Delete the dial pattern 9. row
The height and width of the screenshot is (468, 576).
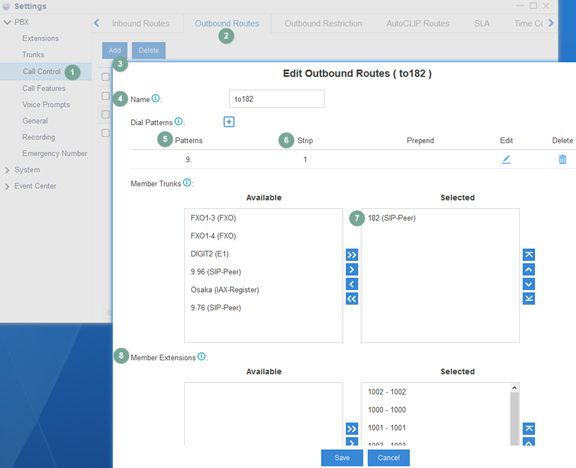coord(562,159)
